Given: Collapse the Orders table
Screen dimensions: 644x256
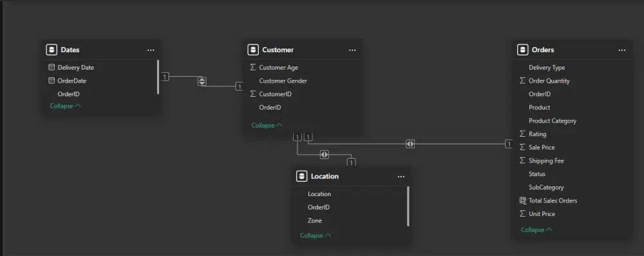Looking at the screenshot, I should [x=536, y=230].
